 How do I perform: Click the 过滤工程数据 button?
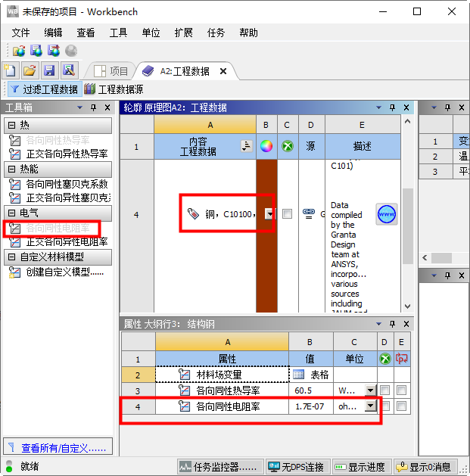pyautogui.click(x=43, y=89)
